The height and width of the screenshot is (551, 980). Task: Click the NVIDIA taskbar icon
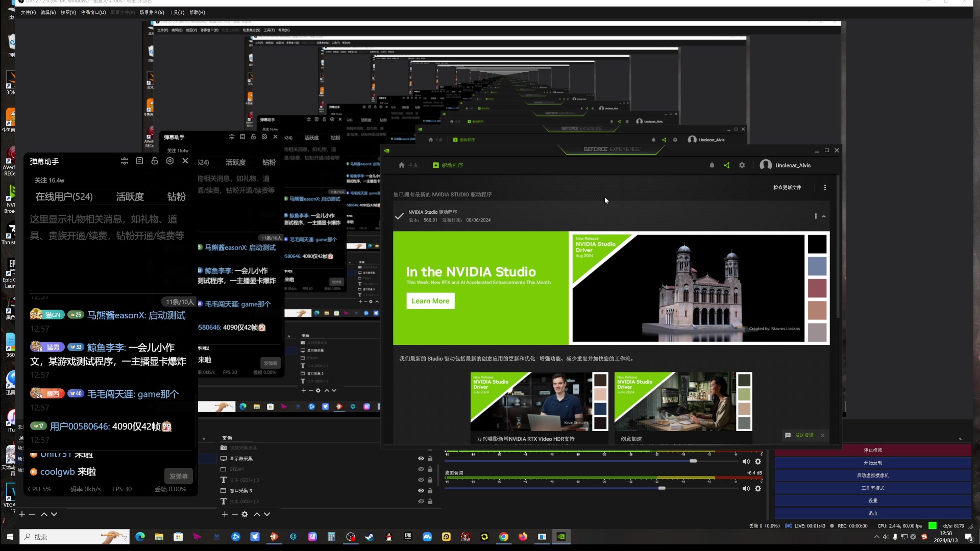click(561, 537)
